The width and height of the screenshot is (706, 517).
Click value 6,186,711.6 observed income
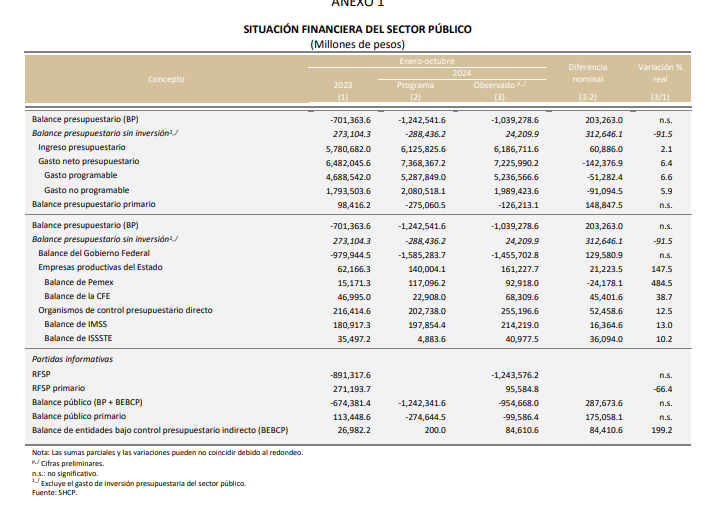point(516,149)
